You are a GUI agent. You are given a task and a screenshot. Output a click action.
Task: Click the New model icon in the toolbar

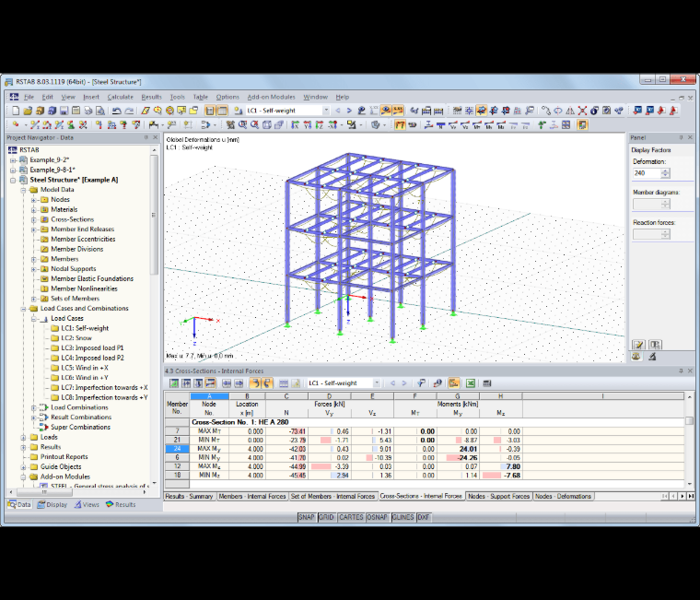coord(16,111)
